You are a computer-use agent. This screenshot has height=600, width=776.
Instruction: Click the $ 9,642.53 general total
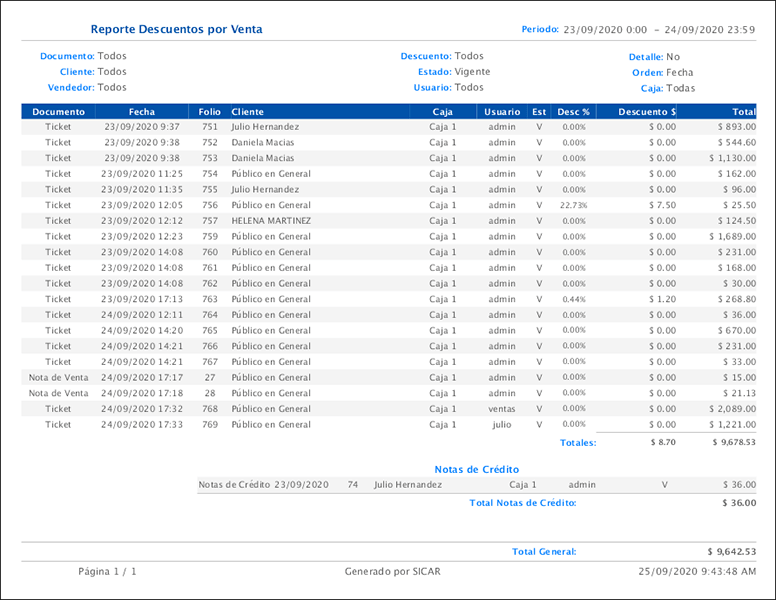[x=732, y=551]
